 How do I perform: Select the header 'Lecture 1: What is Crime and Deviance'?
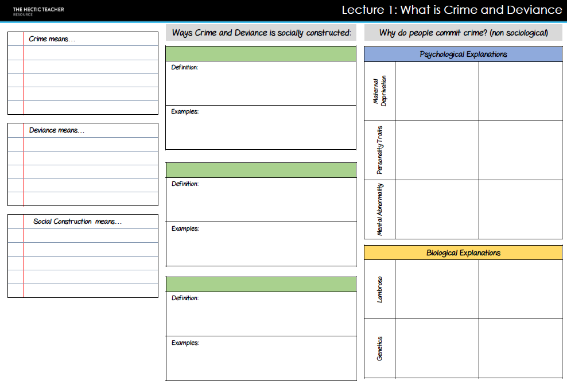click(x=451, y=10)
